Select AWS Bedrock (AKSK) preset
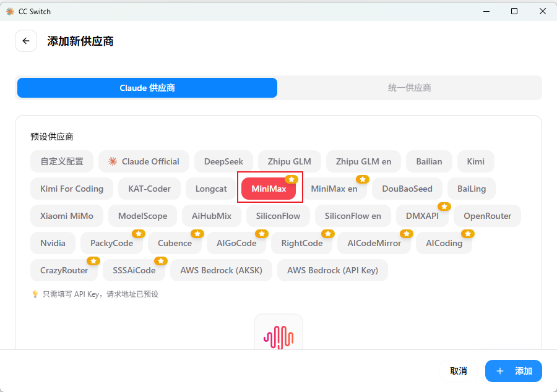The height and width of the screenshot is (392, 557). (x=222, y=270)
